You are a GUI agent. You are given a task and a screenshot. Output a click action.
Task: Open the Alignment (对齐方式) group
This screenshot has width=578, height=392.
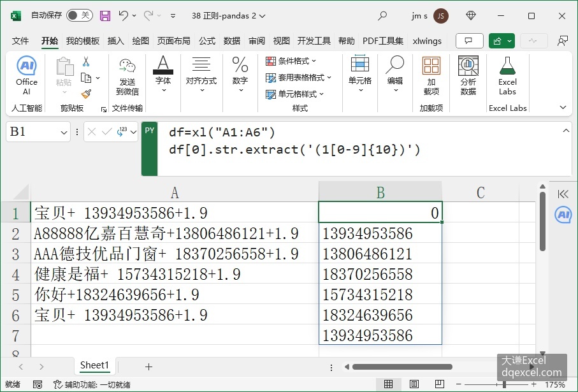[201, 74]
